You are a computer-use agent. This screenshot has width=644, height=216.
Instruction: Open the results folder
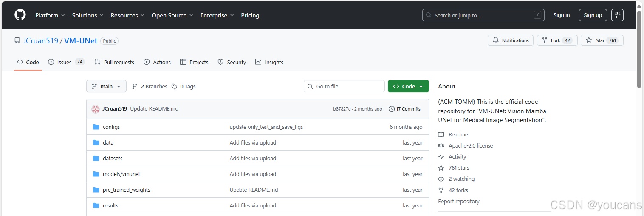click(x=110, y=205)
